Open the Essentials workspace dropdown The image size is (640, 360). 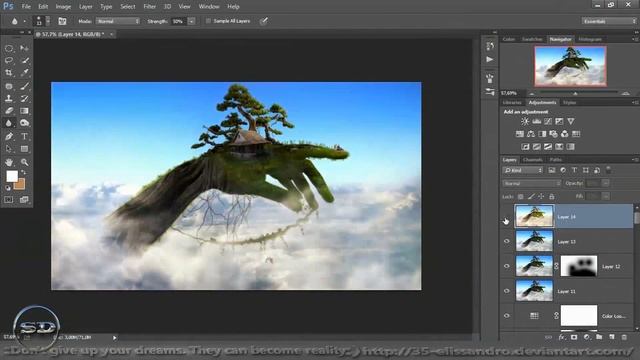point(609,21)
